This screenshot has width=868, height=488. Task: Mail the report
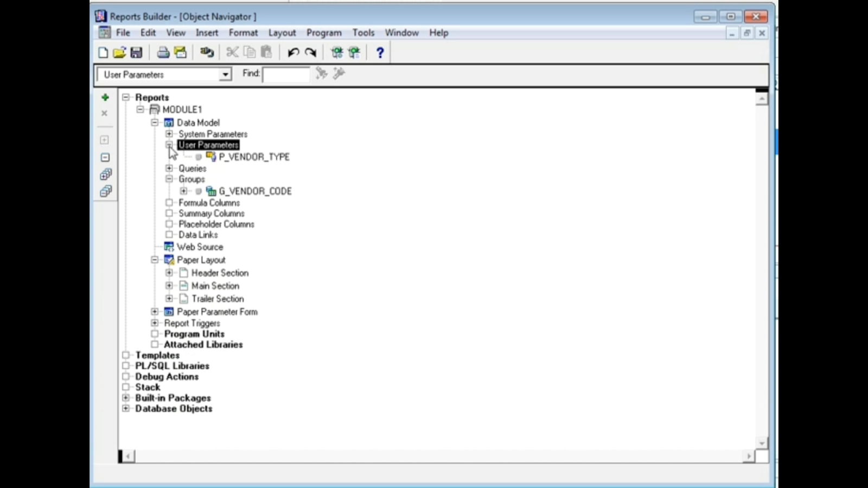click(180, 52)
